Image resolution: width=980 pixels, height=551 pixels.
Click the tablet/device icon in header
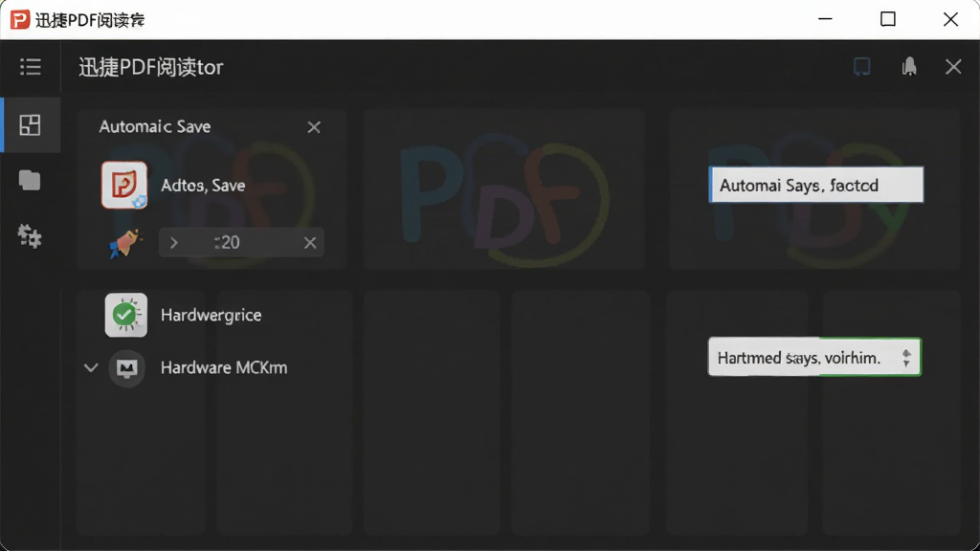pyautogui.click(x=862, y=66)
